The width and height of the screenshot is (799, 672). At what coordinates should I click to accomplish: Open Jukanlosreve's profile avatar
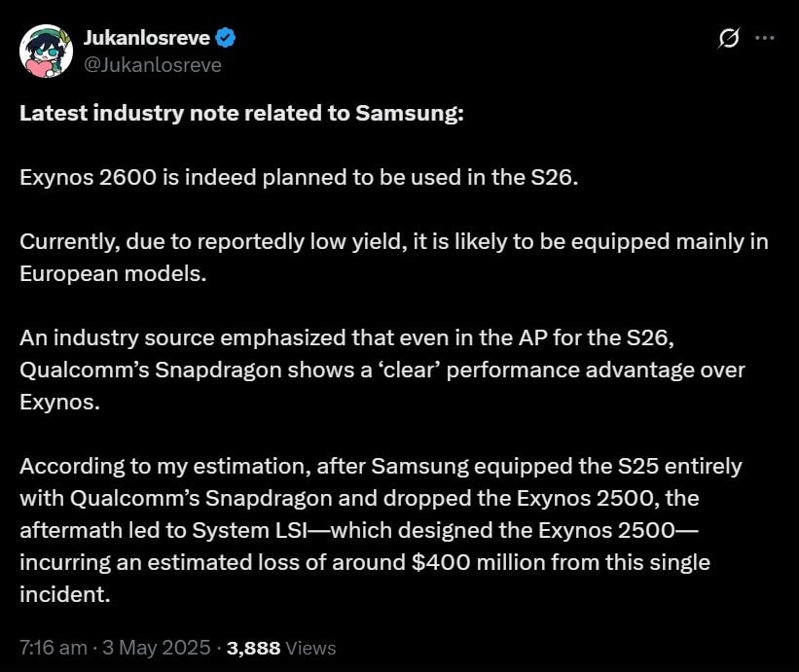[47, 51]
